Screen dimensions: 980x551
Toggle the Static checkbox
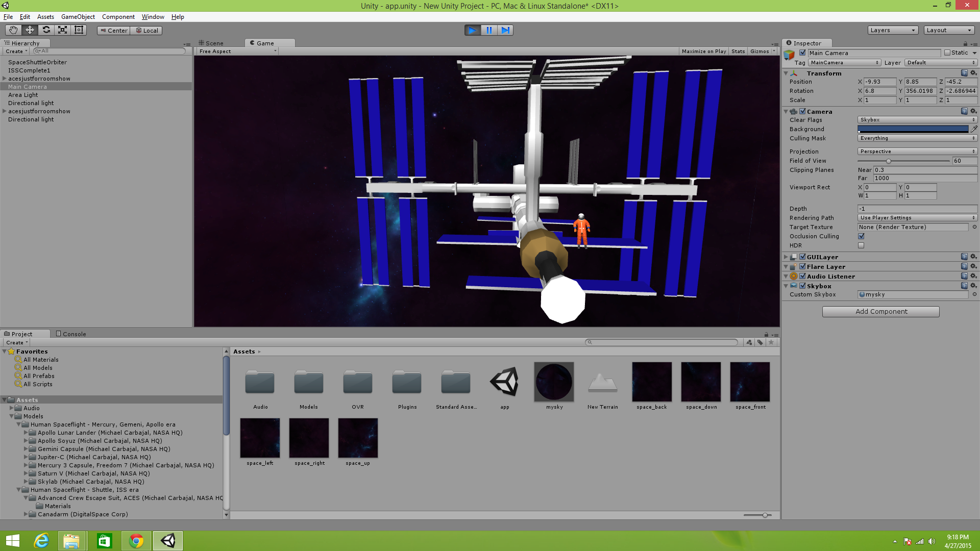point(947,53)
